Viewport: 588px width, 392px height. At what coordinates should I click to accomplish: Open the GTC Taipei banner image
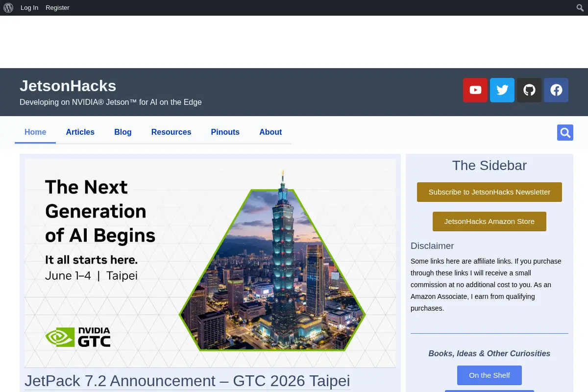(210, 263)
